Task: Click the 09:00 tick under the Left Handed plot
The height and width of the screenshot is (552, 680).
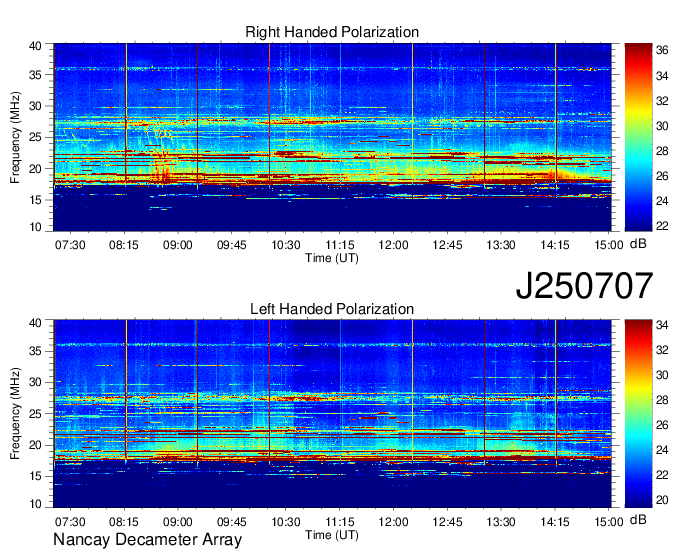Action: click(x=177, y=522)
